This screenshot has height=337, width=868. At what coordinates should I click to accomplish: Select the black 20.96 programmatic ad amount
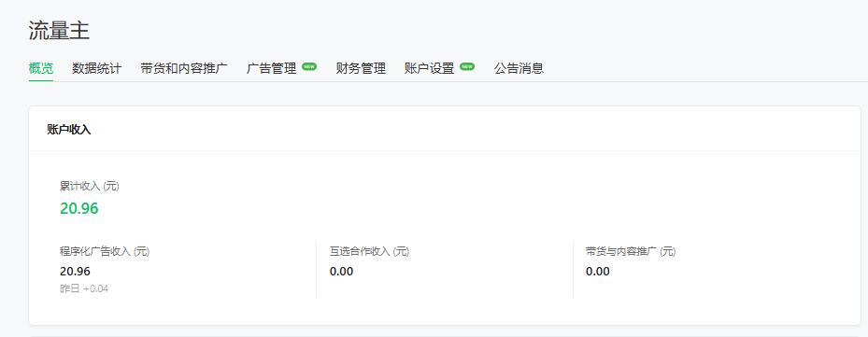pyautogui.click(x=76, y=271)
